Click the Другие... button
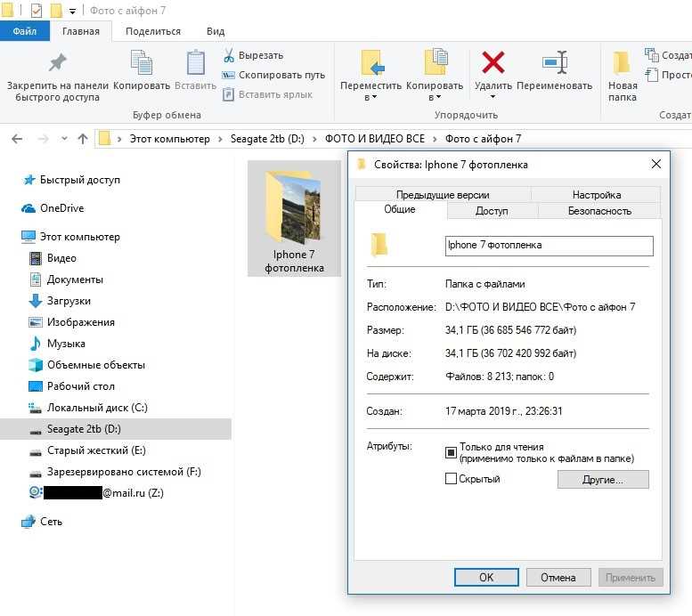The width and height of the screenshot is (692, 616). [x=603, y=480]
